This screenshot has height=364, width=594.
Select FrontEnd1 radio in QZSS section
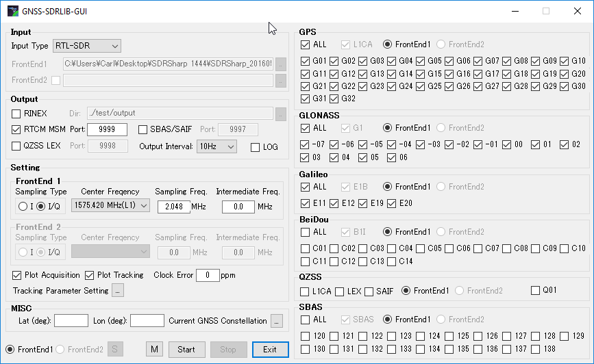pos(407,291)
